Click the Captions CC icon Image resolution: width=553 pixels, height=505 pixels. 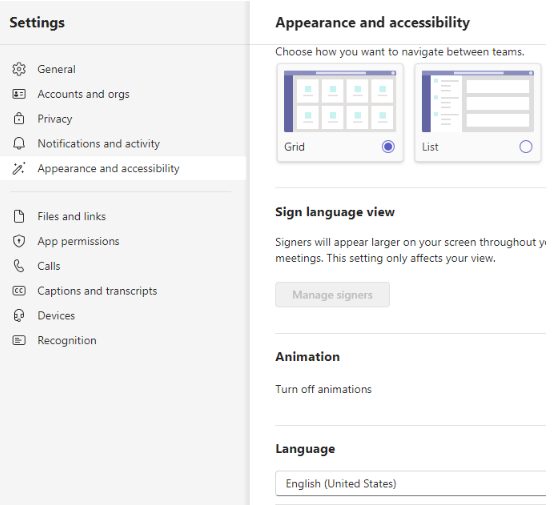point(19,291)
